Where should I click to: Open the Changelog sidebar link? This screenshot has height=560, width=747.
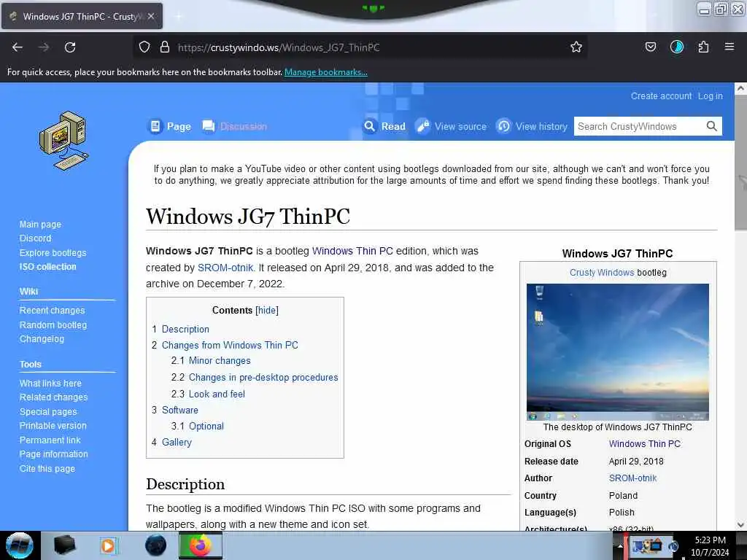(x=42, y=338)
